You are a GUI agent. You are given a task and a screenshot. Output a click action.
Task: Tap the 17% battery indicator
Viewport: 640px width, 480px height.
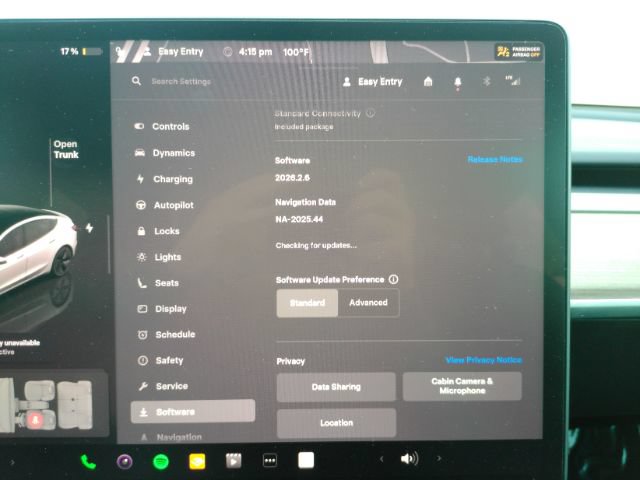(x=81, y=51)
